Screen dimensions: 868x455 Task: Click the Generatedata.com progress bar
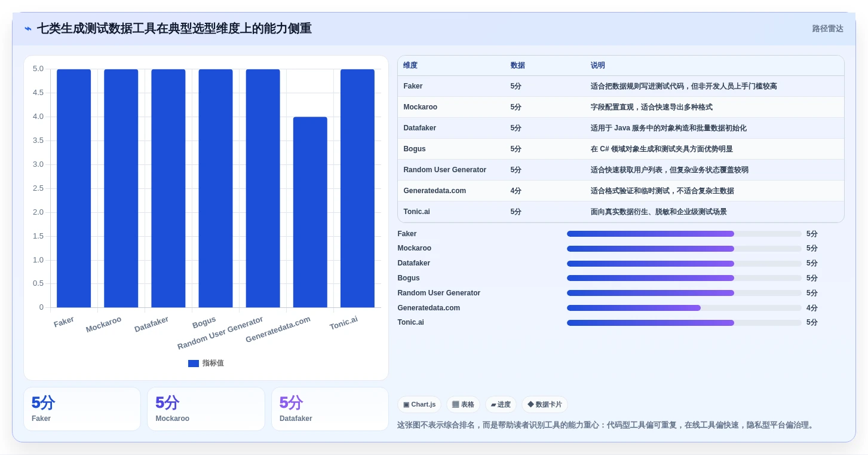point(684,308)
